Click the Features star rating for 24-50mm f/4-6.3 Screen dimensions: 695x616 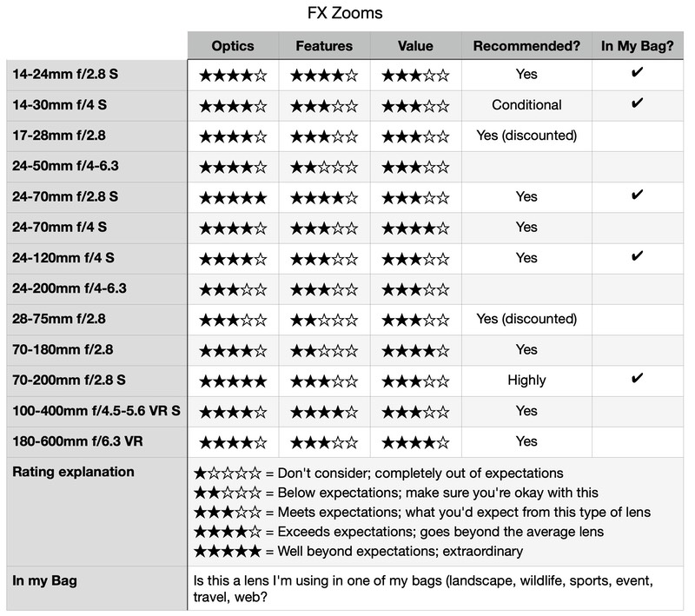click(x=324, y=167)
